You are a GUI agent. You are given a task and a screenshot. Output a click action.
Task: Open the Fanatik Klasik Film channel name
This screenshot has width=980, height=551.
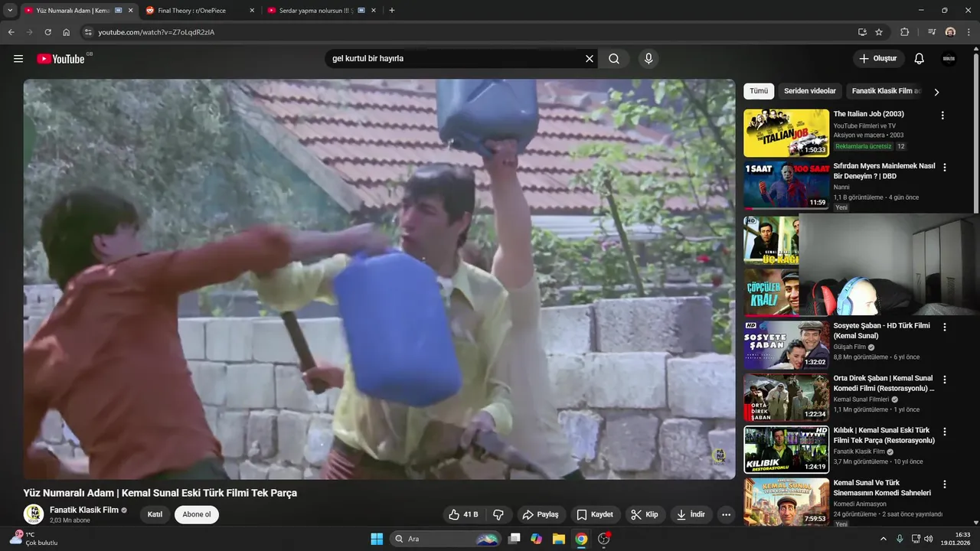[84, 510]
